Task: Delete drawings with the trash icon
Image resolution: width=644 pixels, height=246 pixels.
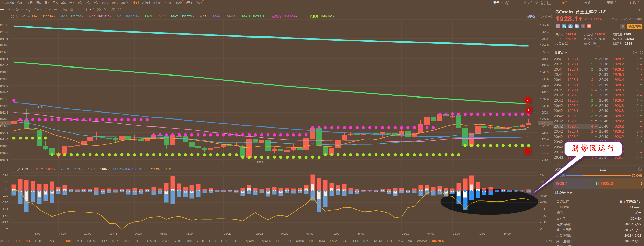Action: (x=105, y=10)
